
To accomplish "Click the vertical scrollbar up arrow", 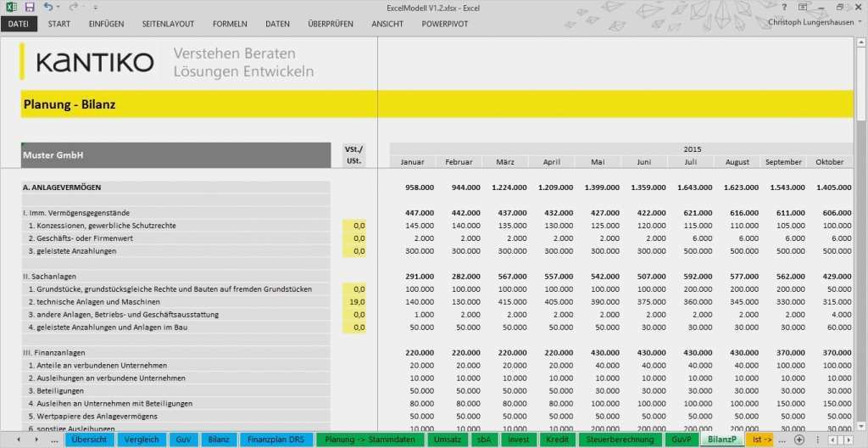I will (x=861, y=42).
